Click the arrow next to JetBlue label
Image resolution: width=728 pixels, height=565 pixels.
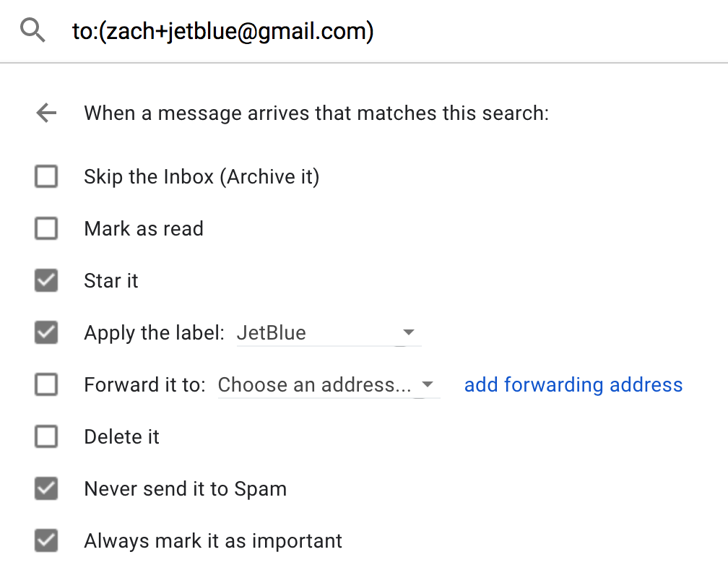coord(409,332)
